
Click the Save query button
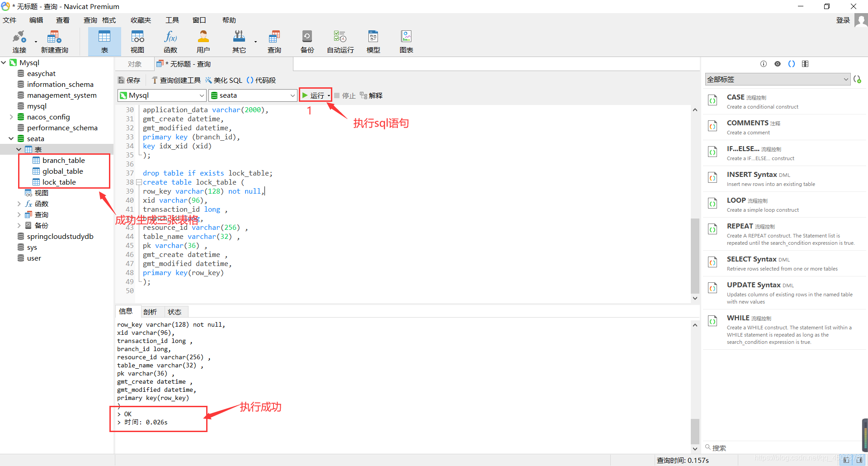(x=129, y=80)
